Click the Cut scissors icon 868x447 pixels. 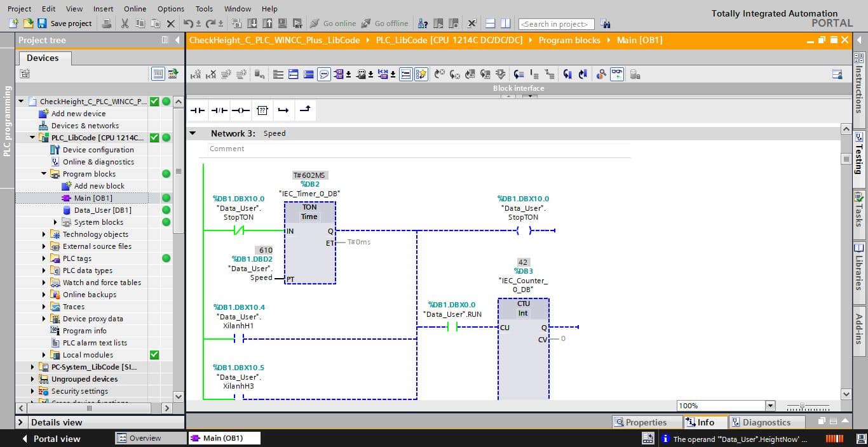tap(125, 23)
